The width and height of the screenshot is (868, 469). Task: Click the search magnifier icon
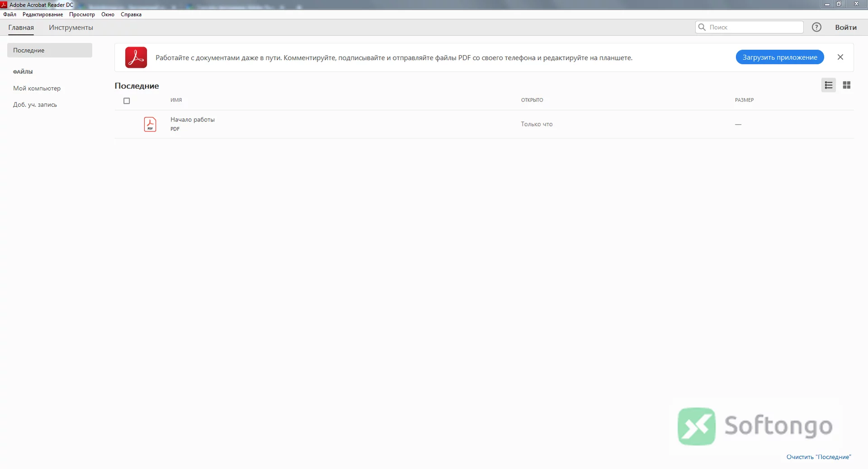[x=702, y=27]
